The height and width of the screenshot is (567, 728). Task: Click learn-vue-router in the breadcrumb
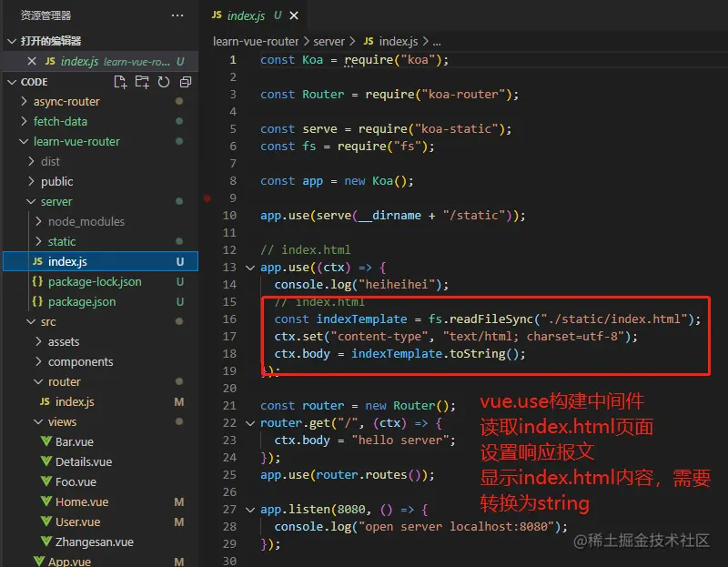(x=256, y=41)
